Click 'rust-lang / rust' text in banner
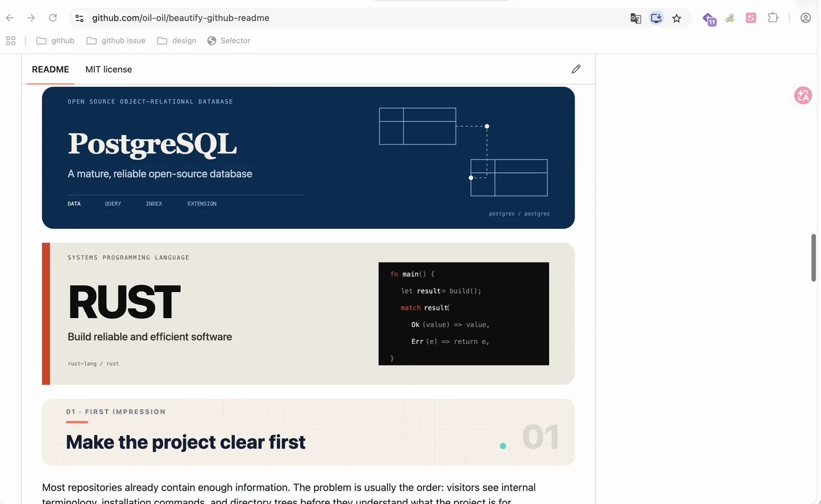Viewport: 821px width, 504px height. pyautogui.click(x=93, y=363)
